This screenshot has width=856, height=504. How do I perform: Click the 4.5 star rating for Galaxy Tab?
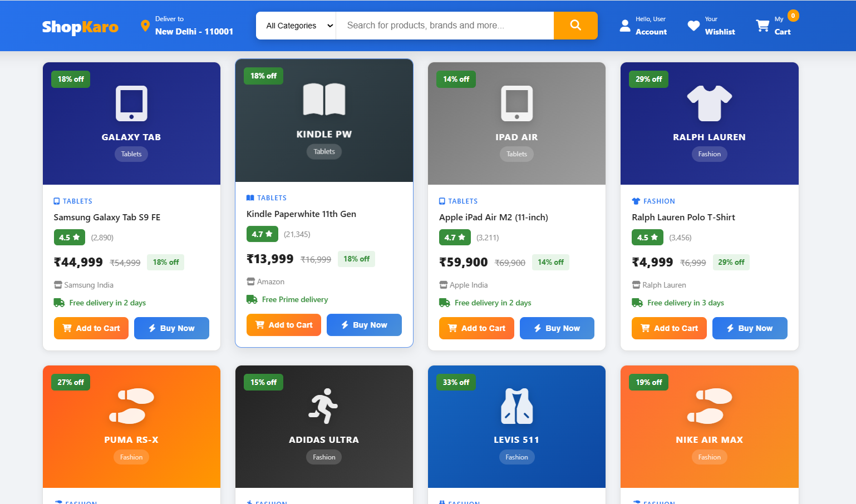[x=70, y=238]
